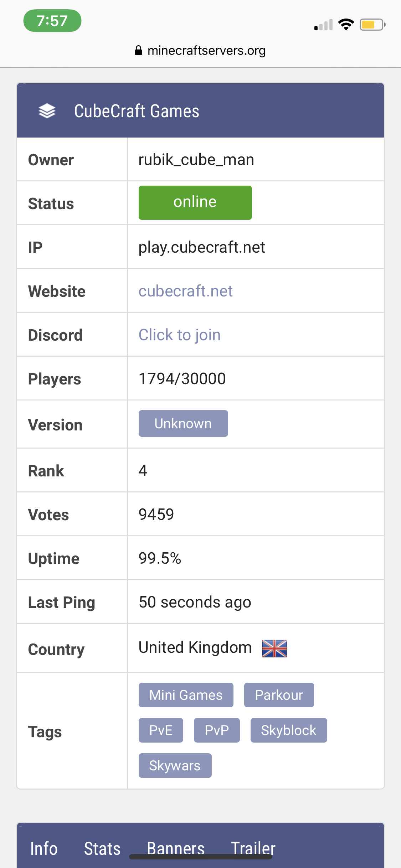Open the Discord Click to join link
Image resolution: width=401 pixels, height=868 pixels.
[179, 335]
